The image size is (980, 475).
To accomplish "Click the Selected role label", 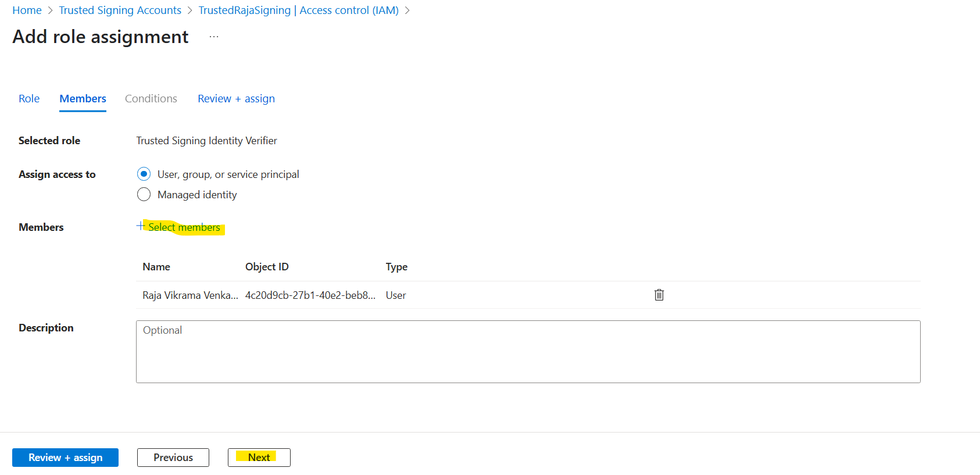I will tap(49, 141).
